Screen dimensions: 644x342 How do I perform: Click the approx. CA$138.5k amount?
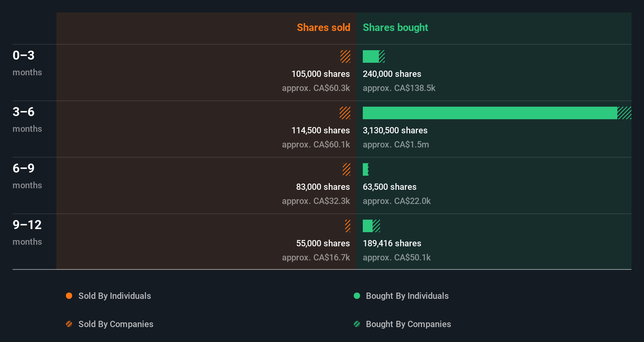tap(399, 88)
